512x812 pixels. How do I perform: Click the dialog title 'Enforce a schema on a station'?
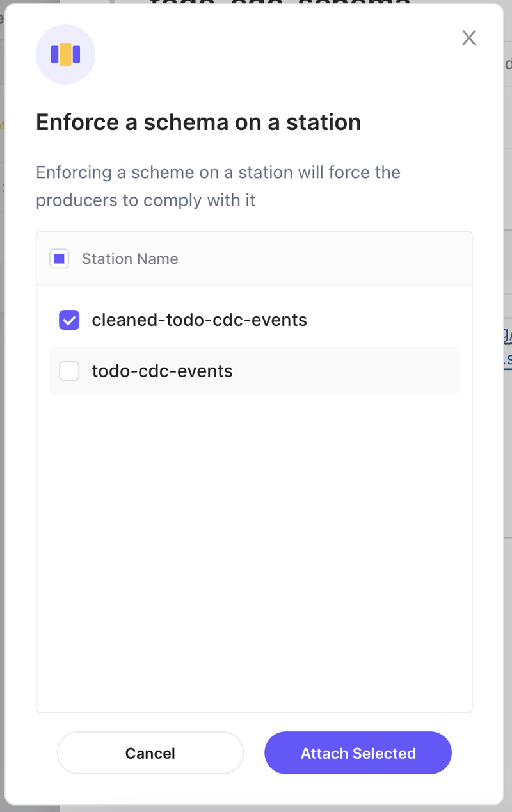198,122
